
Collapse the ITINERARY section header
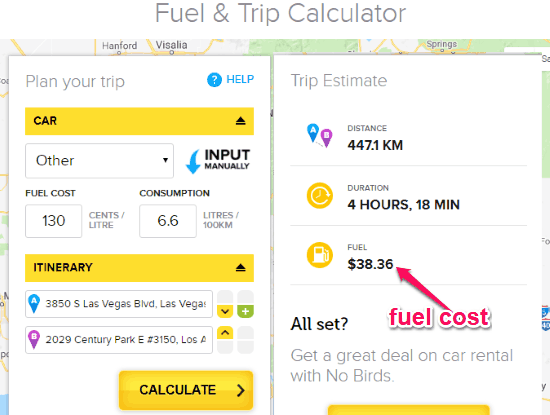coord(139,268)
